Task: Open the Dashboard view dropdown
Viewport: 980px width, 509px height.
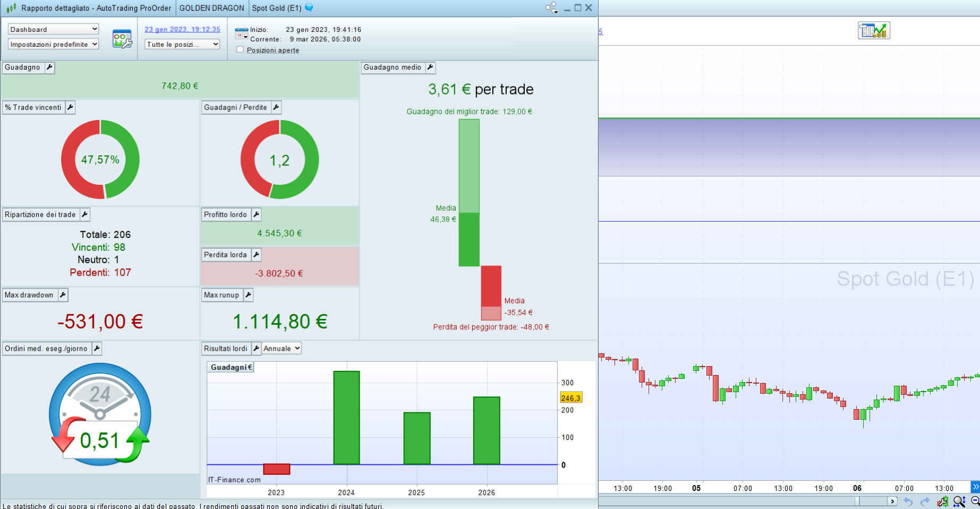Action: [54, 29]
